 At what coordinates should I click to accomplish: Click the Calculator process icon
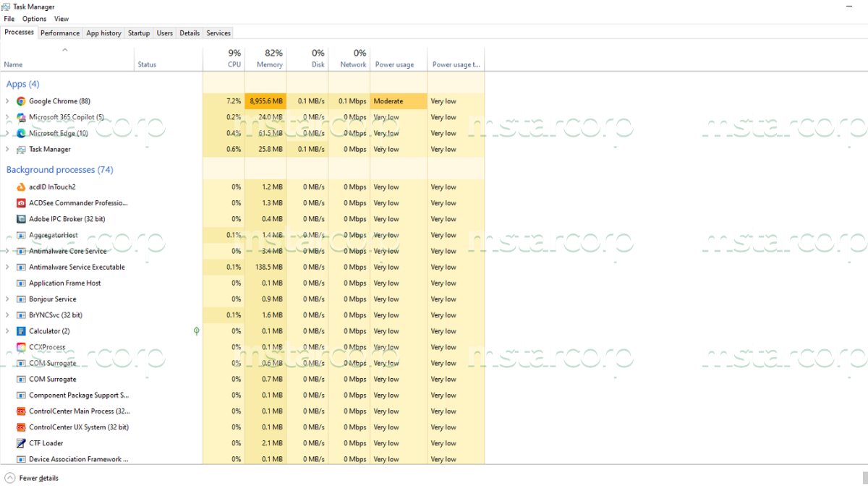(x=21, y=331)
